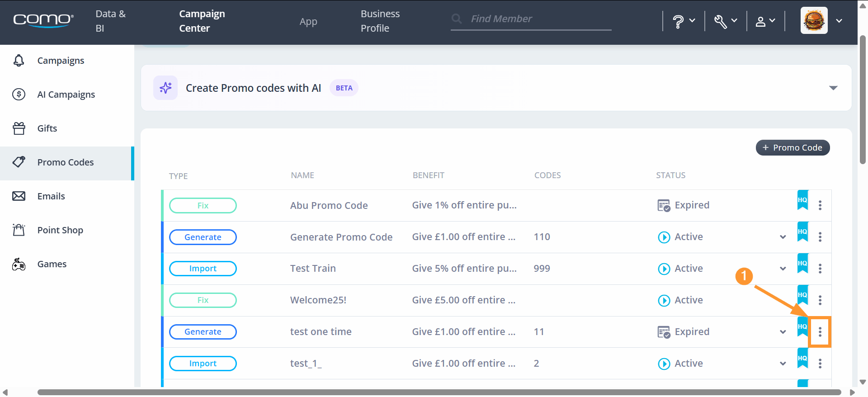
Task: Click the AI sparkle icon in promo banner
Action: (165, 88)
